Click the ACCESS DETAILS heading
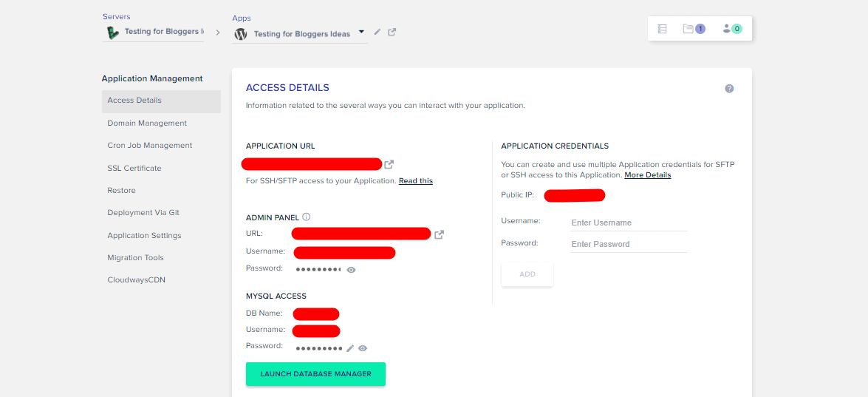 287,87
